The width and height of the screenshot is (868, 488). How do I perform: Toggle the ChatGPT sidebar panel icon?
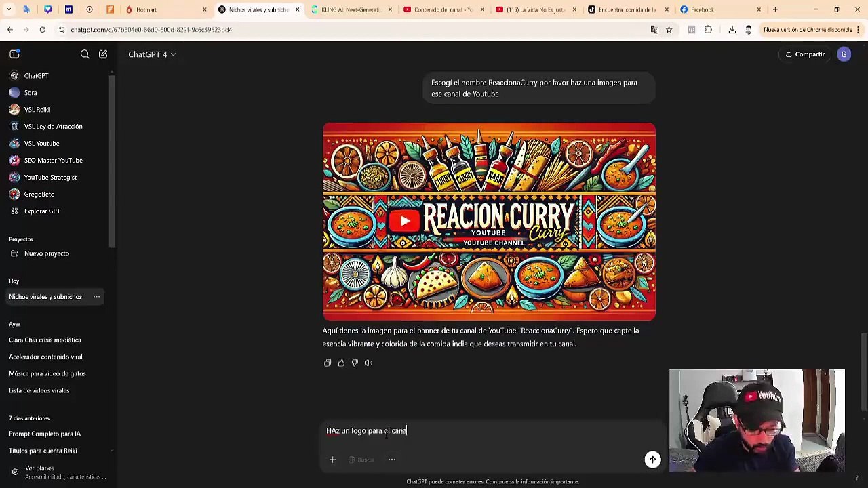(14, 54)
